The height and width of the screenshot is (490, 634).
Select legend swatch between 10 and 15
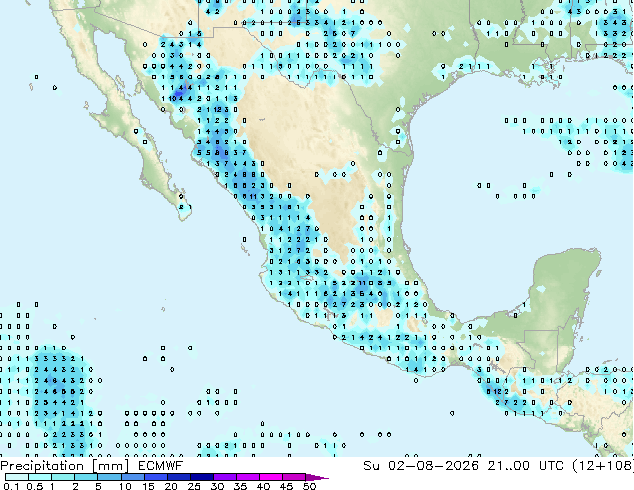click(133, 477)
